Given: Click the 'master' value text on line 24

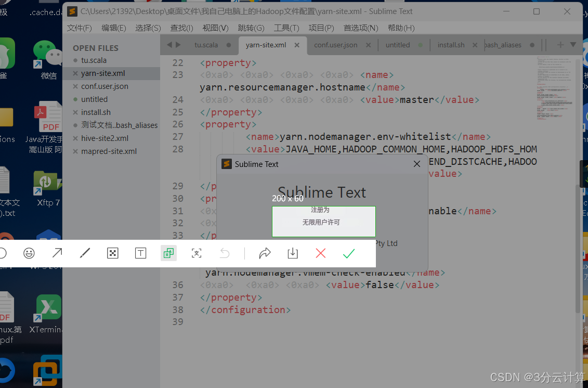Looking at the screenshot, I should [416, 100].
